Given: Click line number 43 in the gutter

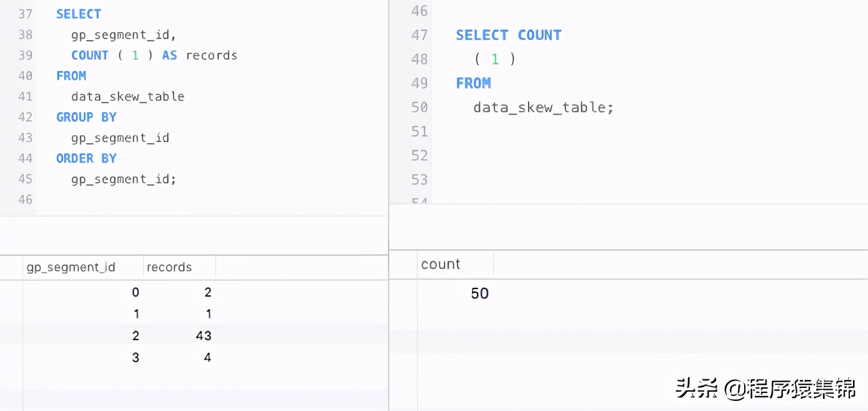Looking at the screenshot, I should [25, 138].
